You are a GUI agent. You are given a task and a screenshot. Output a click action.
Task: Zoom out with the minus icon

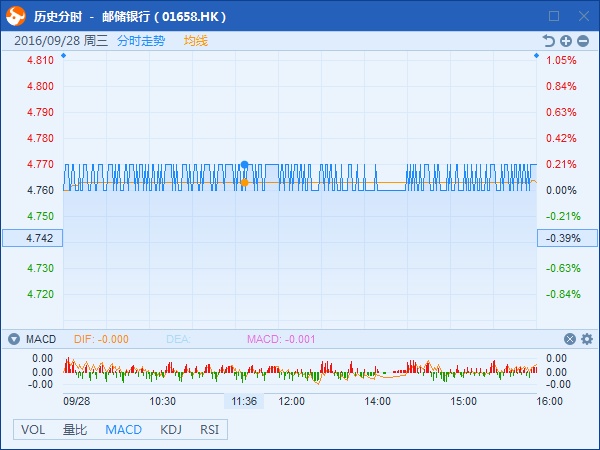pyautogui.click(x=584, y=41)
